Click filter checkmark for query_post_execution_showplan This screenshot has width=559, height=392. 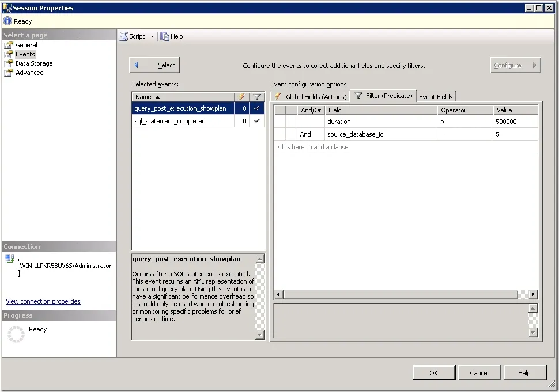(256, 108)
